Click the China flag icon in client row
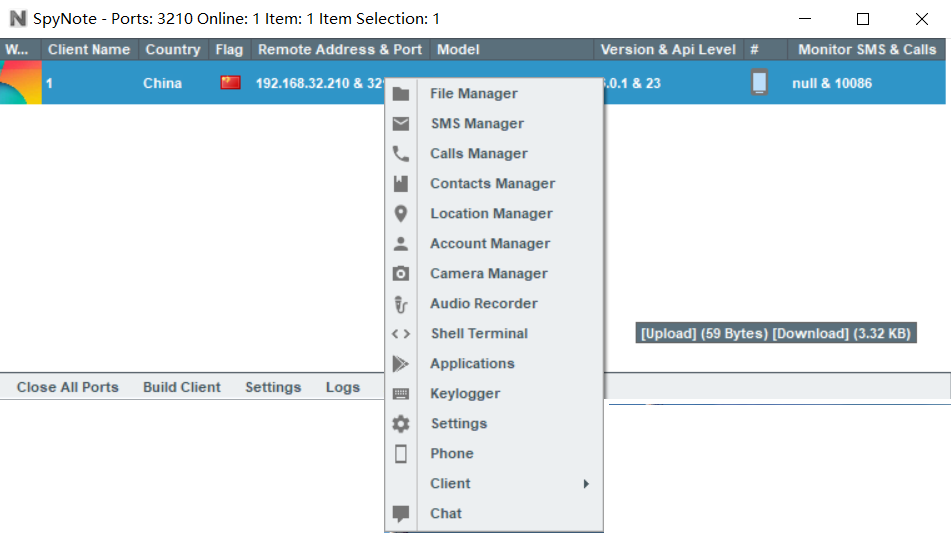 coord(231,83)
